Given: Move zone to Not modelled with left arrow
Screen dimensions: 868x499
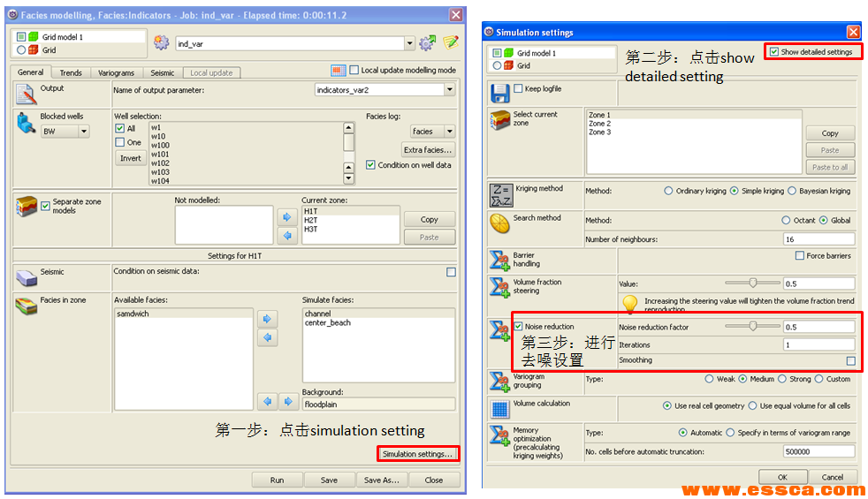Looking at the screenshot, I should coord(287,236).
